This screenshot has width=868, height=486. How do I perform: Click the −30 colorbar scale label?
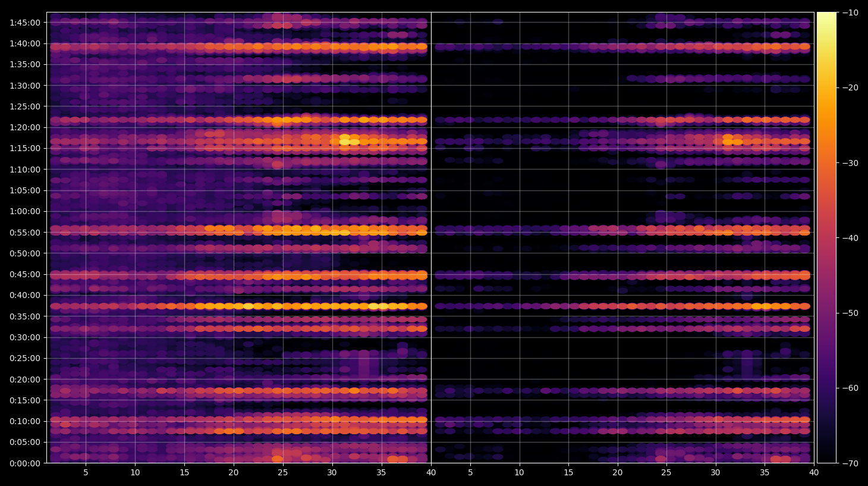(851, 163)
